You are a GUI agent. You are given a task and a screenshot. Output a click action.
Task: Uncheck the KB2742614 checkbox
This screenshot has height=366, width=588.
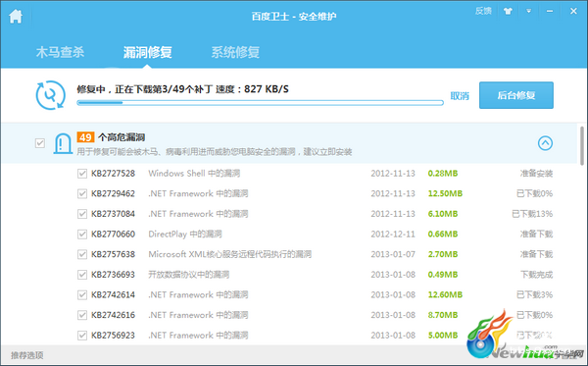(x=82, y=295)
